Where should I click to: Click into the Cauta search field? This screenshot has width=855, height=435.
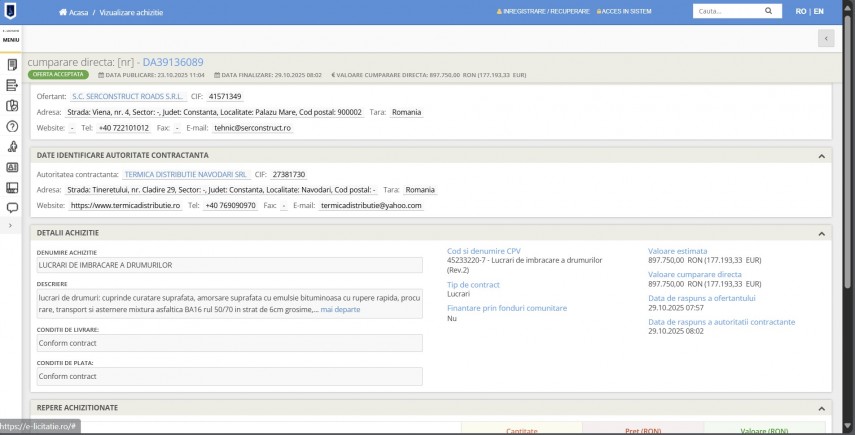click(724, 11)
